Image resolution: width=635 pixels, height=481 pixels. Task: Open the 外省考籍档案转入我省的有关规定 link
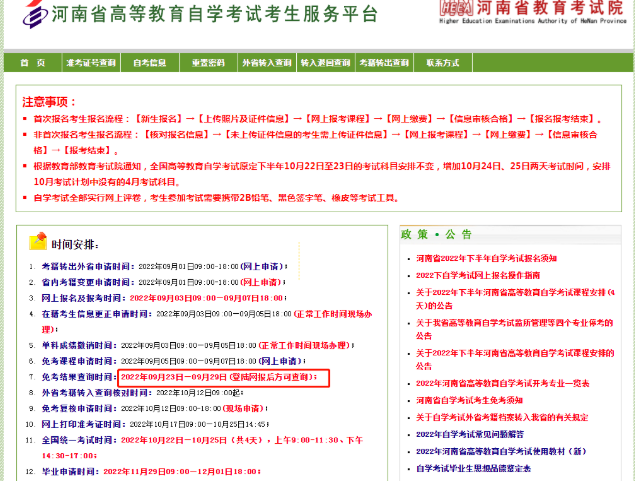pos(502,417)
